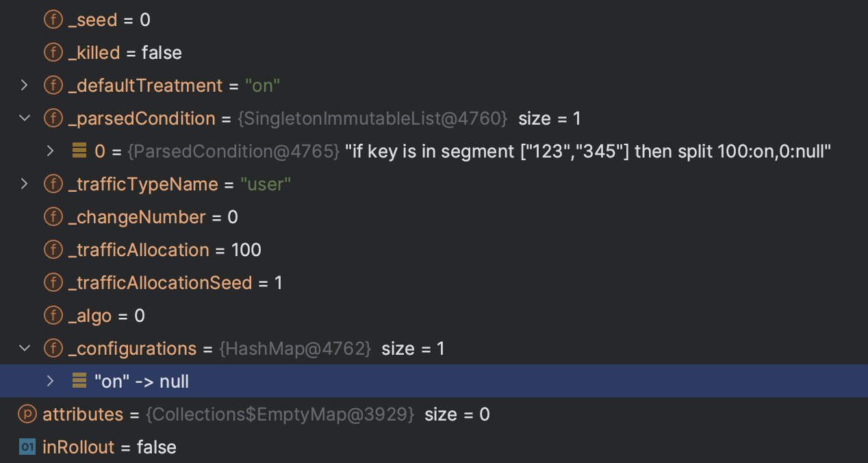Click the list element icon of index 0
Screen dimensions: 868x463
(79, 151)
